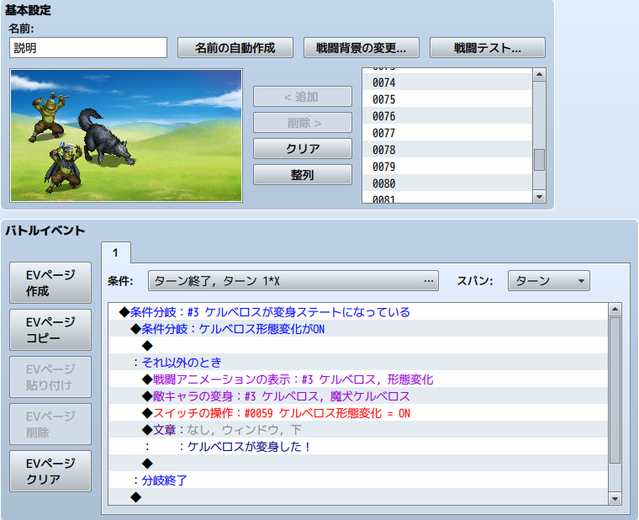639x520 pixels.
Task: Select the 敵キャラの変身 command line
Action: pyautogui.click(x=359, y=396)
